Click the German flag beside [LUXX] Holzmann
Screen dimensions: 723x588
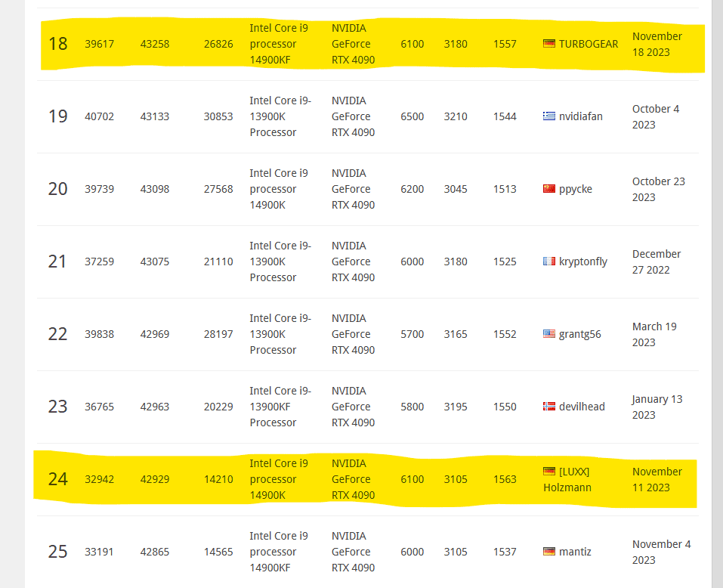(548, 472)
